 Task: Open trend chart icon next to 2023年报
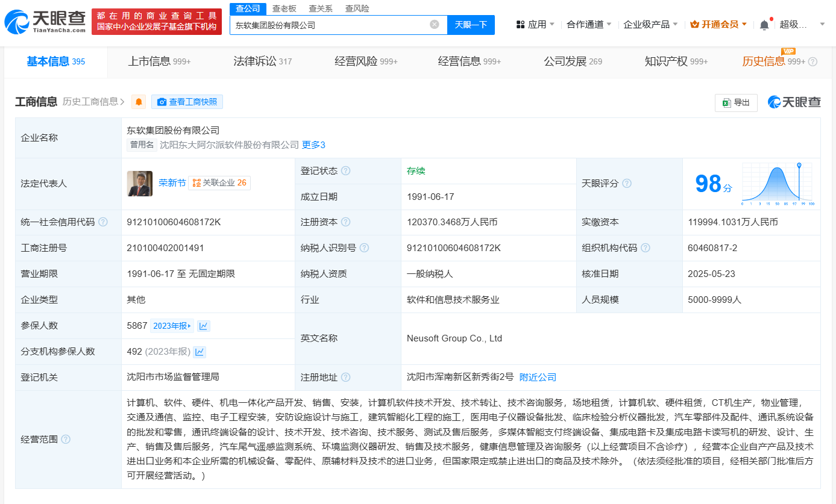204,326
